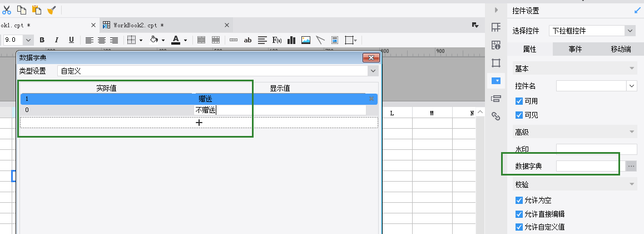Open the hyperlink panel in sidebar

[496, 116]
